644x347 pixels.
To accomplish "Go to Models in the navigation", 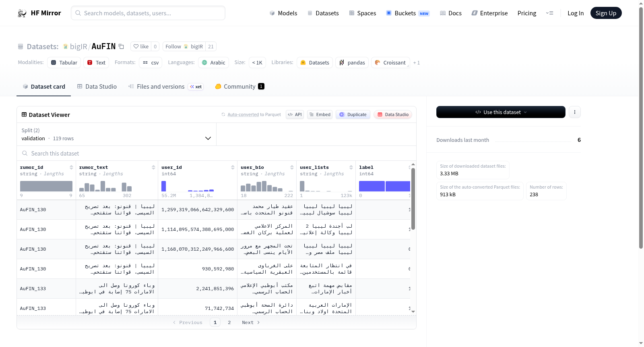I will [283, 13].
